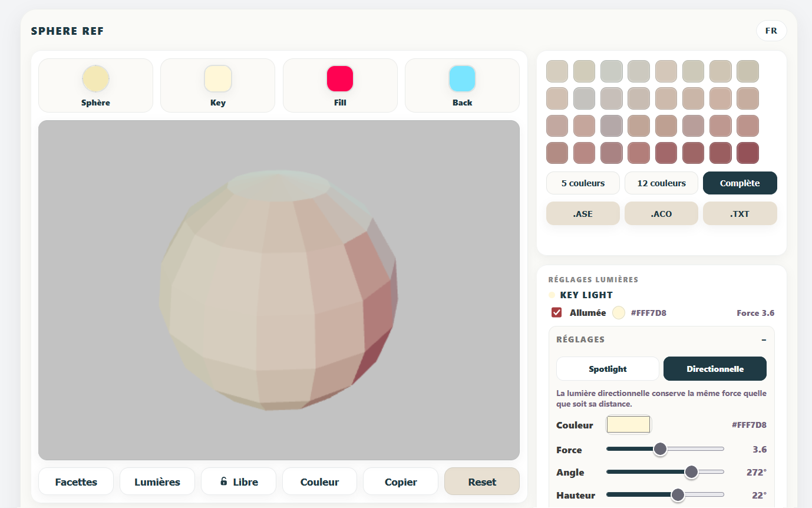This screenshot has width=812, height=508.
Task: Switch the light type to Spotlight
Action: (608, 369)
